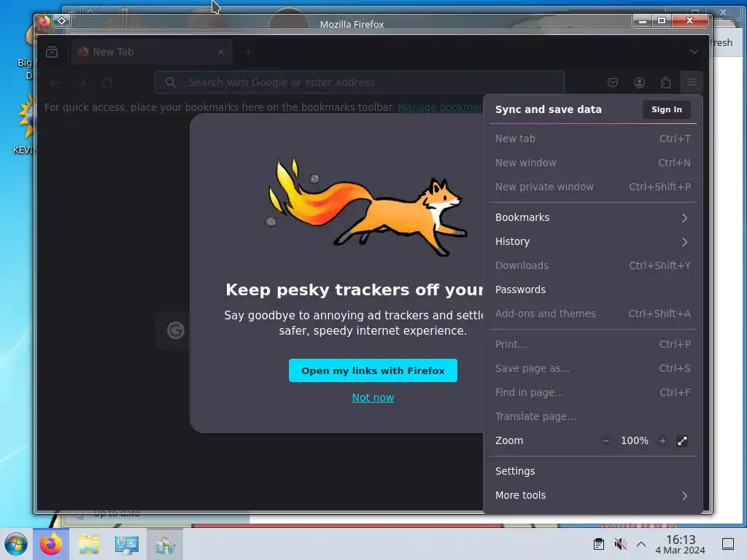747x560 pixels.
Task: Expand hidden system tray icons arrow
Action: [x=641, y=544]
